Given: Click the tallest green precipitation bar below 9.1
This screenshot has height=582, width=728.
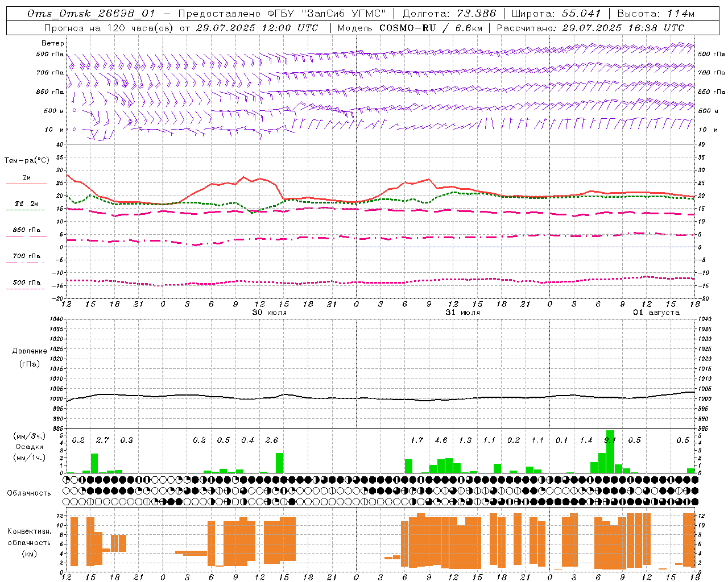Looking at the screenshot, I should pos(610,452).
